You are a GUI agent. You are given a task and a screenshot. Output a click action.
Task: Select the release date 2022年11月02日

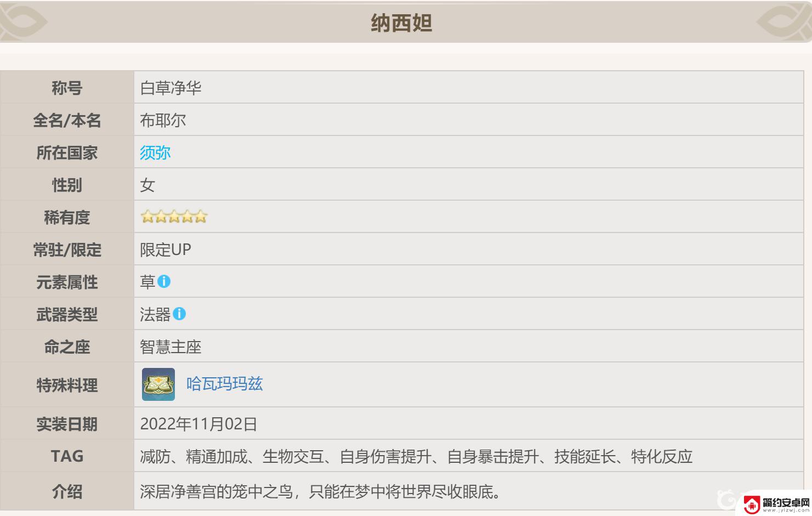tap(198, 424)
